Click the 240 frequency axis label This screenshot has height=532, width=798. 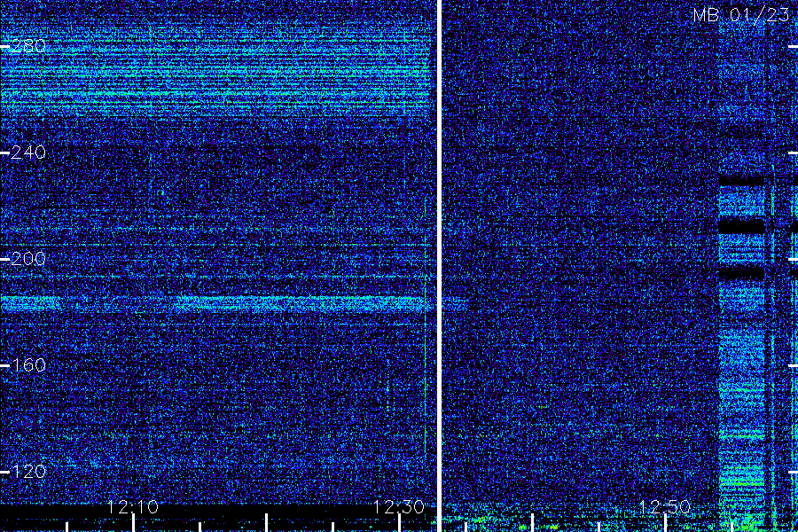[28, 153]
